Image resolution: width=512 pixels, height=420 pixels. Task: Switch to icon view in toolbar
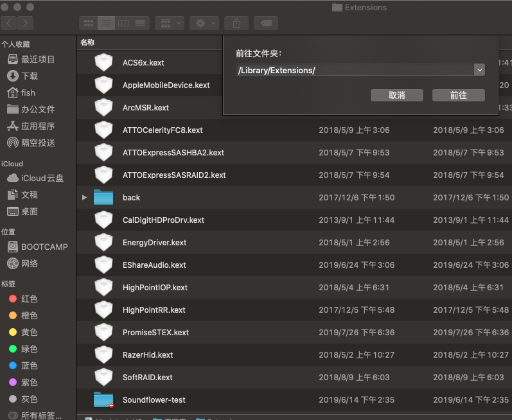pyautogui.click(x=89, y=23)
